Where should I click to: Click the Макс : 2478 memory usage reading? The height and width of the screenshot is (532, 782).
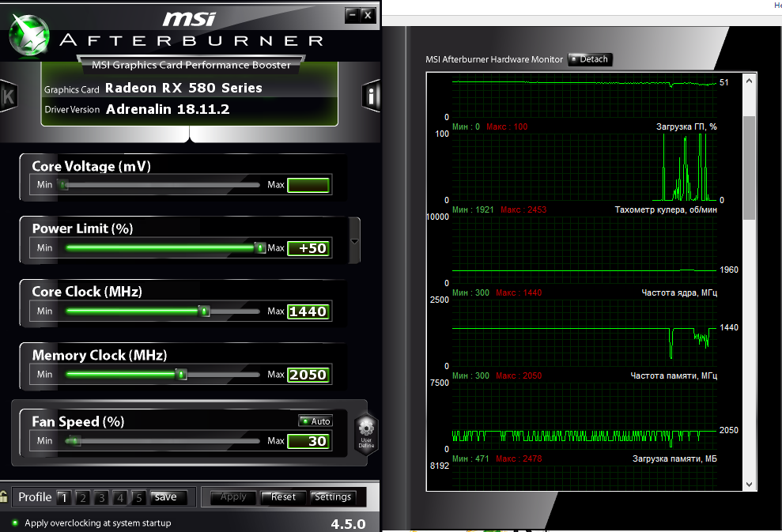519,458
